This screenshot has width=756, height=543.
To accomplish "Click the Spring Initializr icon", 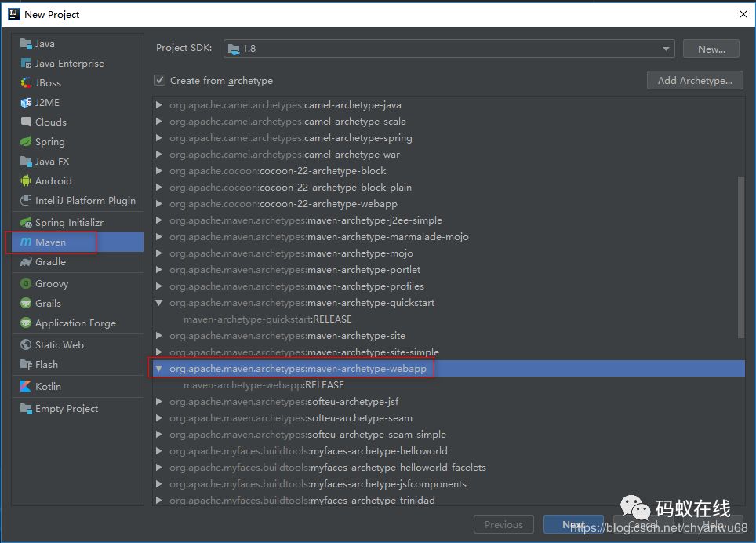I will click(26, 223).
